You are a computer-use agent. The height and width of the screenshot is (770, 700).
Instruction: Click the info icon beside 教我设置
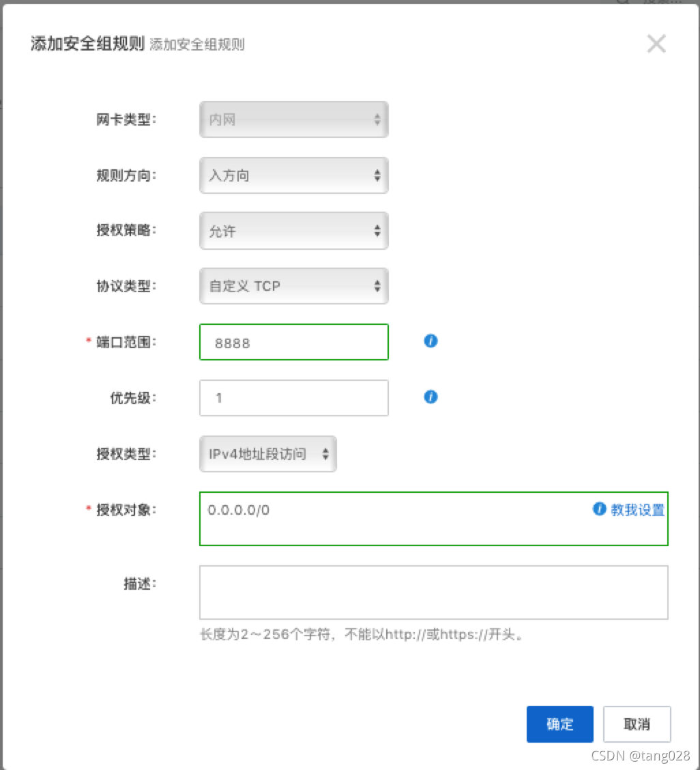[599, 509]
